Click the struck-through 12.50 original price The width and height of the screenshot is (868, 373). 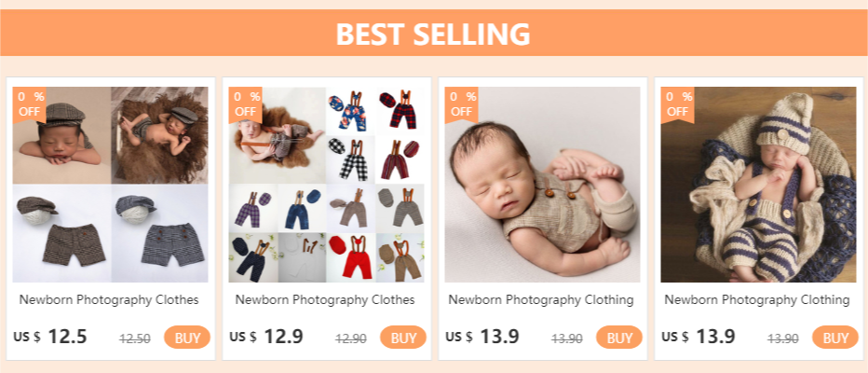point(135,339)
